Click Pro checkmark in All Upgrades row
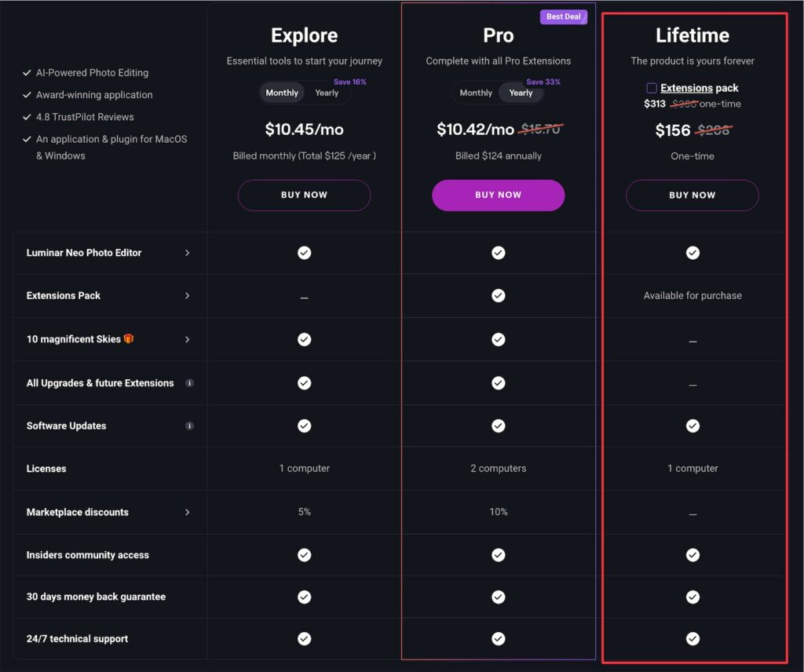The width and height of the screenshot is (804, 672). [499, 383]
